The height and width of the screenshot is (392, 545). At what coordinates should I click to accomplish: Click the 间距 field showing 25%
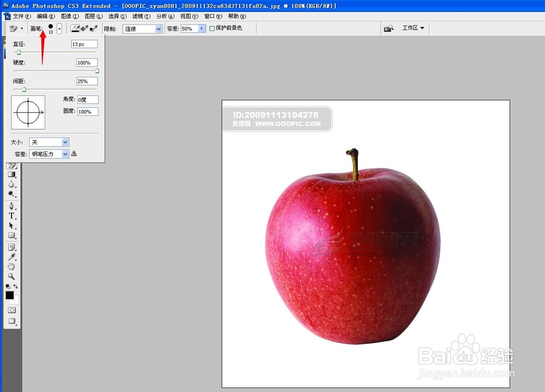[87, 81]
